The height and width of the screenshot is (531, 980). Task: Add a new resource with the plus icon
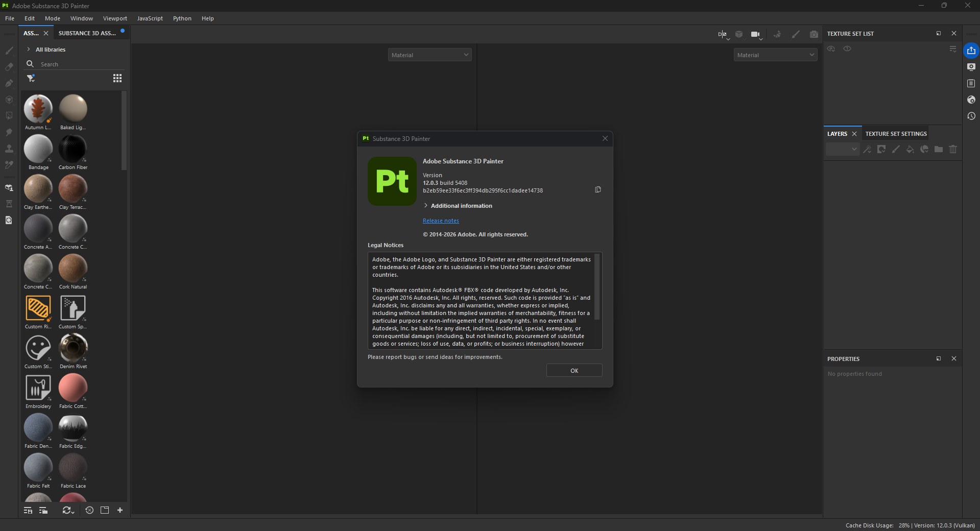120,510
